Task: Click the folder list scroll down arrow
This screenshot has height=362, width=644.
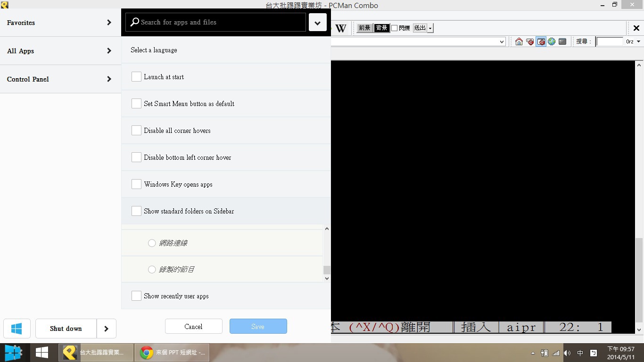Action: coord(327,278)
